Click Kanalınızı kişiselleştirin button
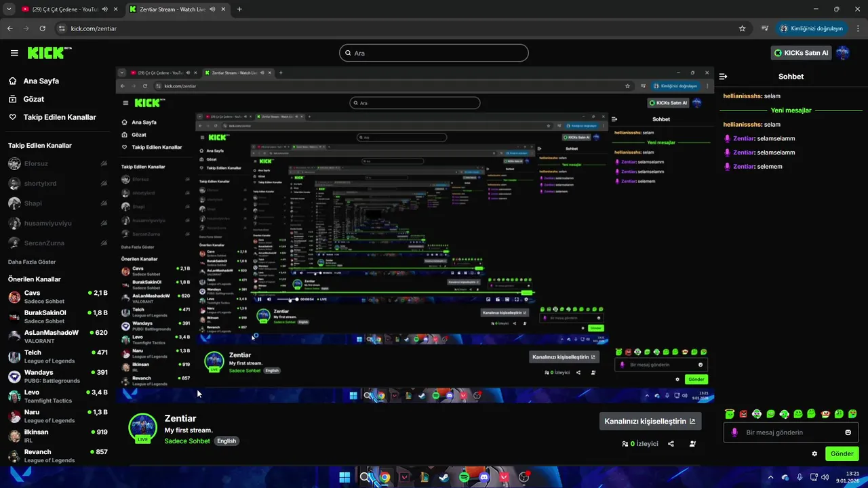This screenshot has width=868, height=488. click(650, 421)
